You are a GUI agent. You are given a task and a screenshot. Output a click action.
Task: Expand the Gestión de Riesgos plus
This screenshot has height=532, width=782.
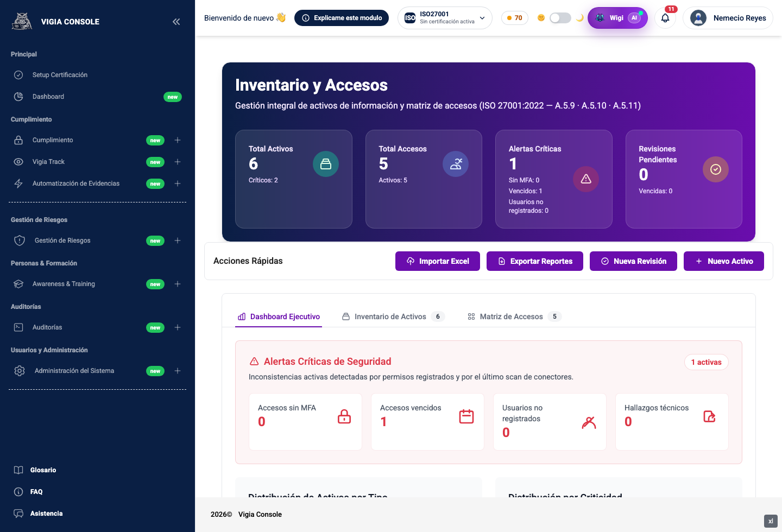pyautogui.click(x=178, y=240)
